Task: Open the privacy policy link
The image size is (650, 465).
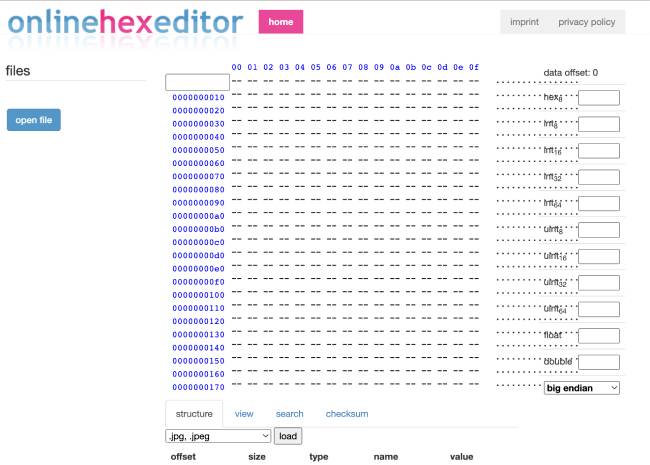Action: [586, 22]
